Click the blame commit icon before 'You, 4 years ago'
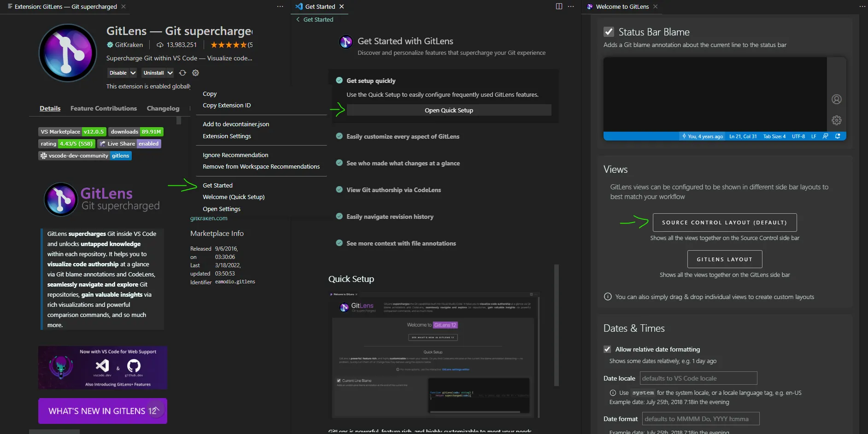868x434 pixels. pyautogui.click(x=684, y=136)
